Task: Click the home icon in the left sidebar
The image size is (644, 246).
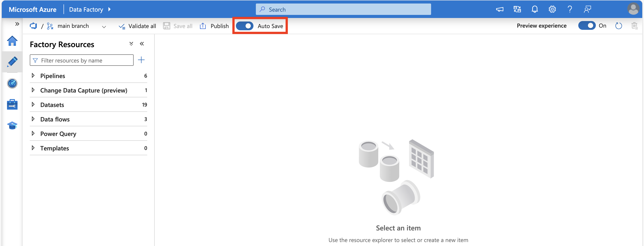Action: point(11,42)
